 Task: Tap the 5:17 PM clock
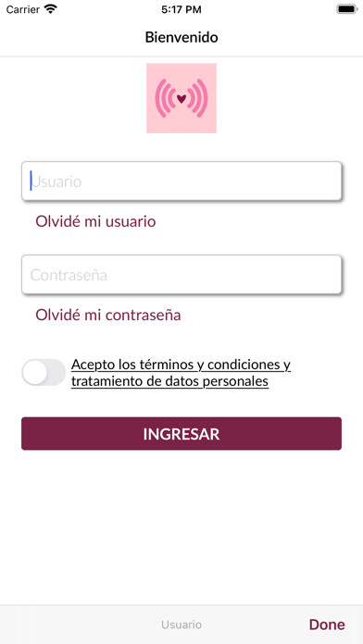click(181, 9)
